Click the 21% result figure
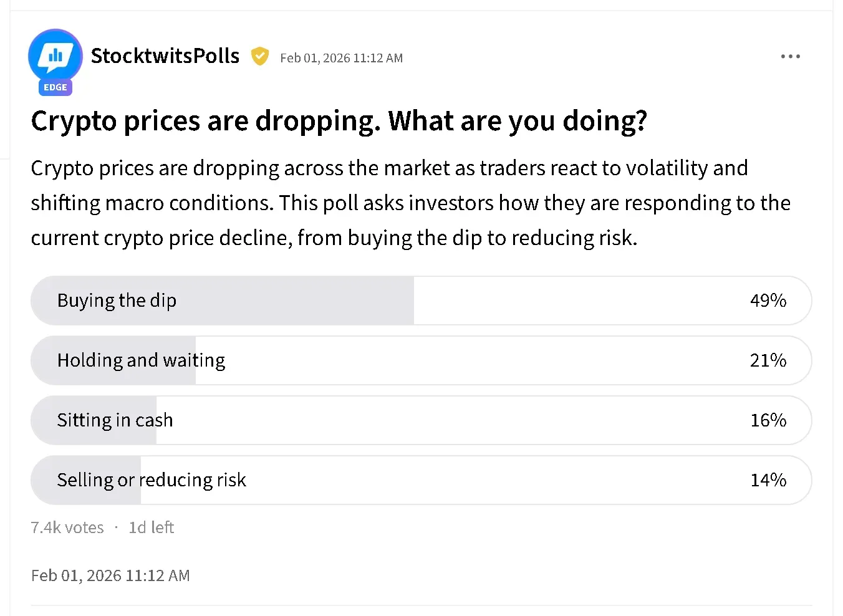Viewport: 843px width, 616px height. click(768, 360)
